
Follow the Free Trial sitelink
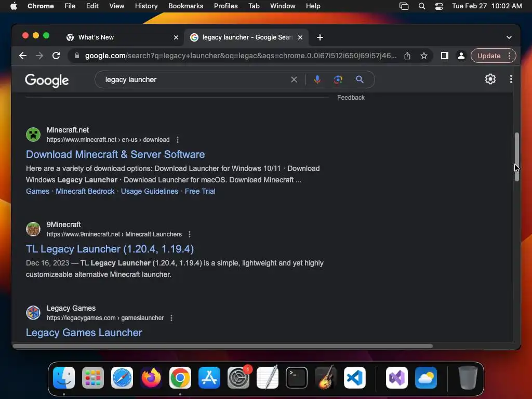coord(200,191)
